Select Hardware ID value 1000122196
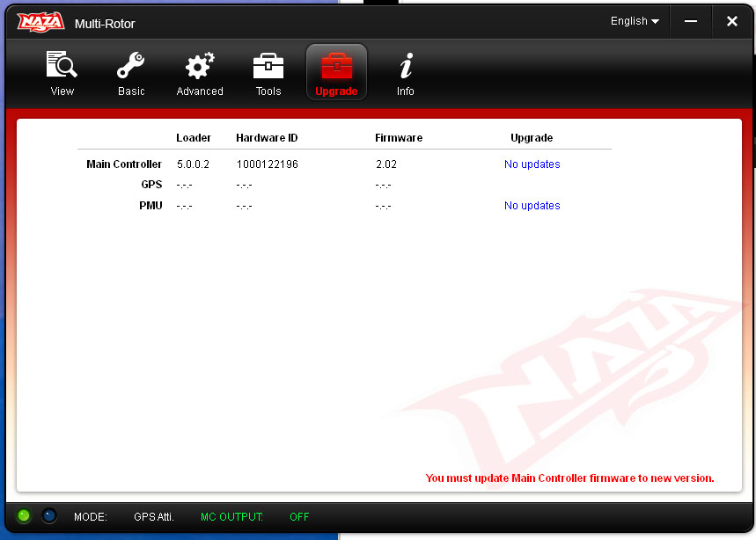The image size is (756, 540). 267,164
